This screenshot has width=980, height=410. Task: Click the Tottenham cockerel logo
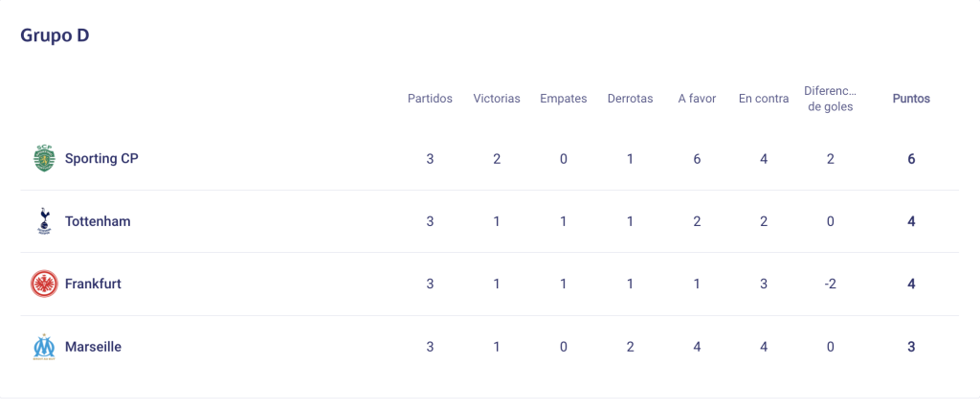(x=44, y=221)
